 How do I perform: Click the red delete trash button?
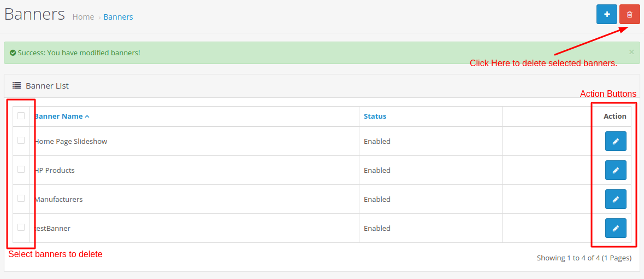pos(630,14)
